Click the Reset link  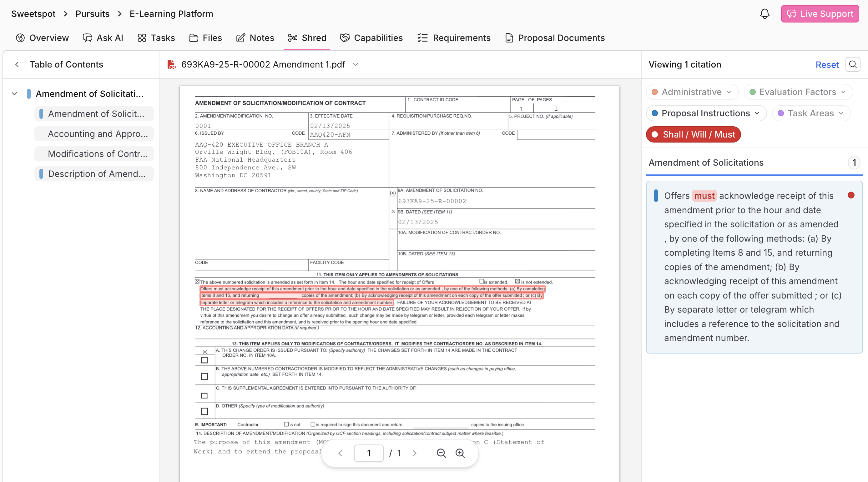tap(827, 65)
